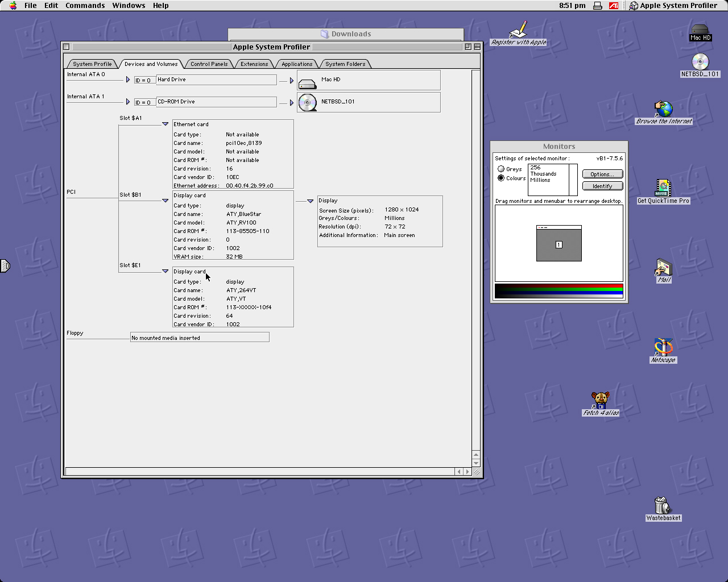Click the profiler vertical scroll down arrow
The image size is (728, 582).
pyautogui.click(x=476, y=463)
